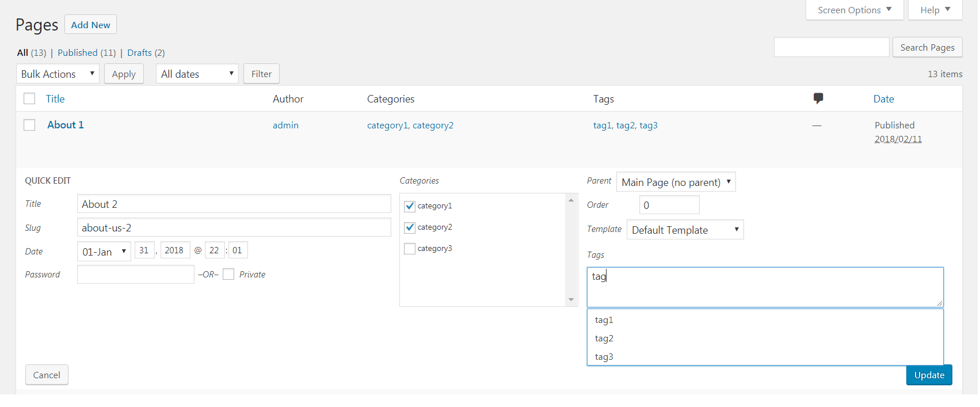The height and width of the screenshot is (407, 980).
Task: Sort pages by the Date column
Action: [883, 99]
